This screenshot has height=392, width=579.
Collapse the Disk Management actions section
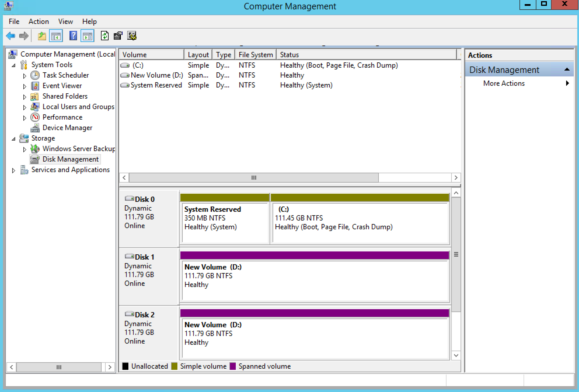point(567,69)
